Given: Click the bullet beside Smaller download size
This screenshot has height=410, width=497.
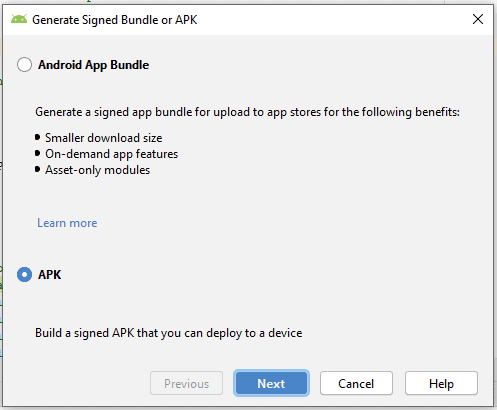Looking at the screenshot, I should coord(38,137).
